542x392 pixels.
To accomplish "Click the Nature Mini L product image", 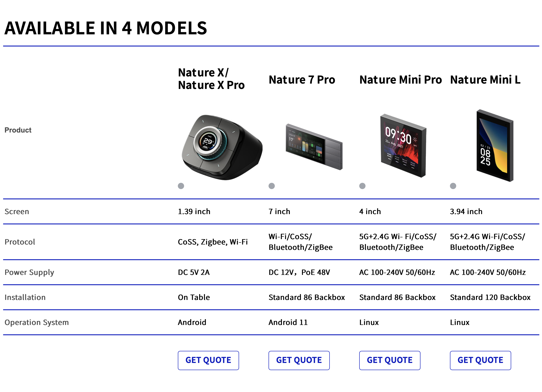I will point(495,145).
